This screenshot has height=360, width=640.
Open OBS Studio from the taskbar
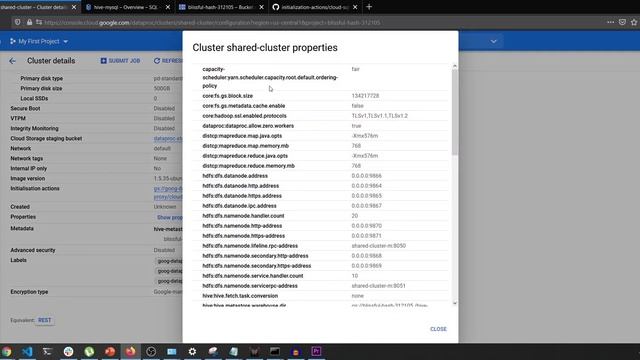[151, 351]
